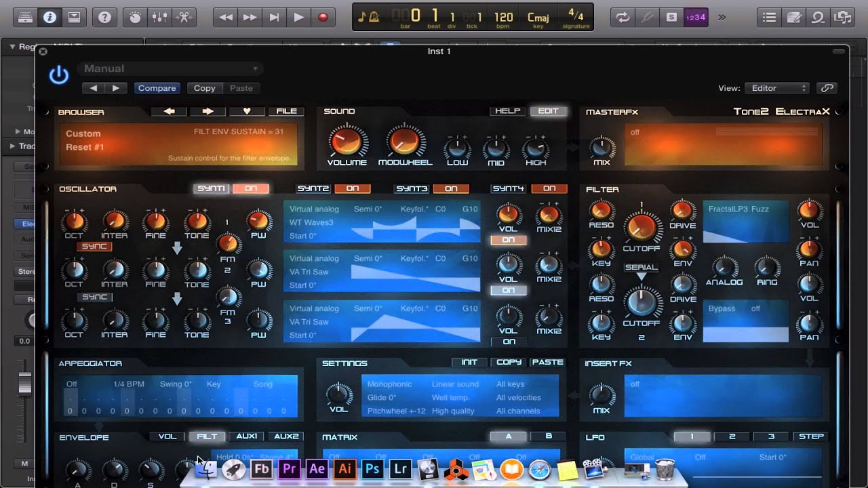Image resolution: width=868 pixels, height=488 pixels.
Task: Click the HELP button in Sound section
Action: tap(507, 111)
